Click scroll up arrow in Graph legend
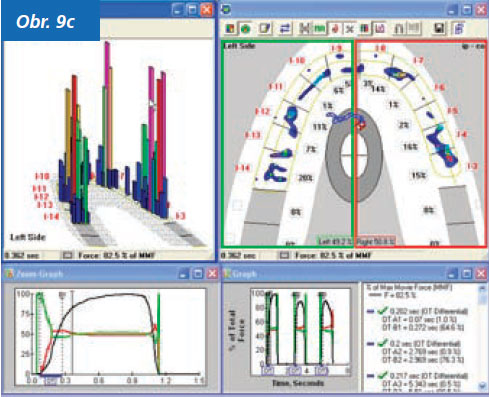The width and height of the screenshot is (489, 397). click(x=482, y=289)
